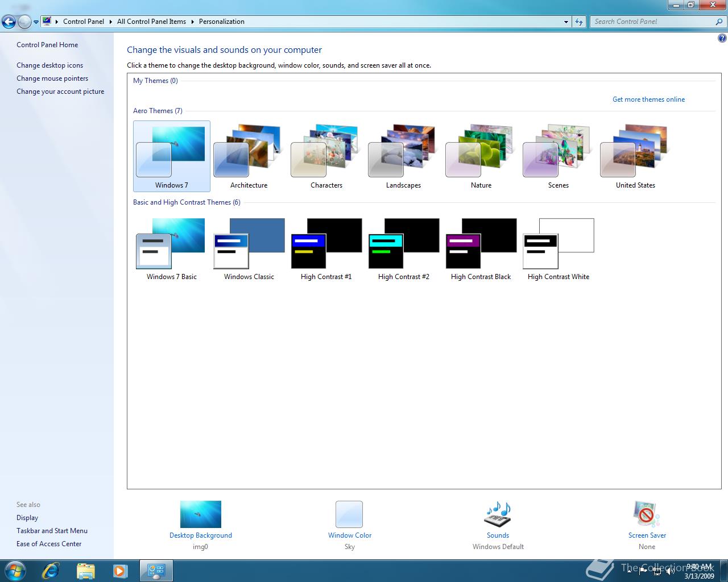Switch to the Windows Classic theme
728x582 pixels.
249,248
